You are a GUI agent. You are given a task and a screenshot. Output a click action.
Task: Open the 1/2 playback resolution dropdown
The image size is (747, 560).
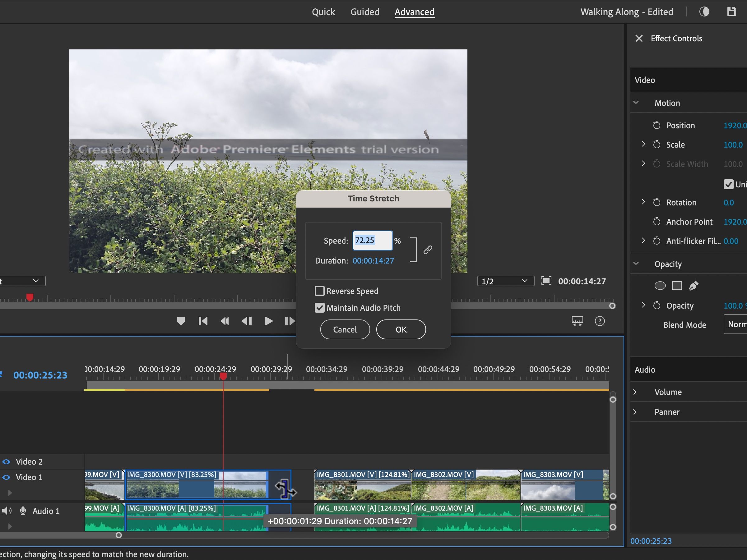pos(505,281)
